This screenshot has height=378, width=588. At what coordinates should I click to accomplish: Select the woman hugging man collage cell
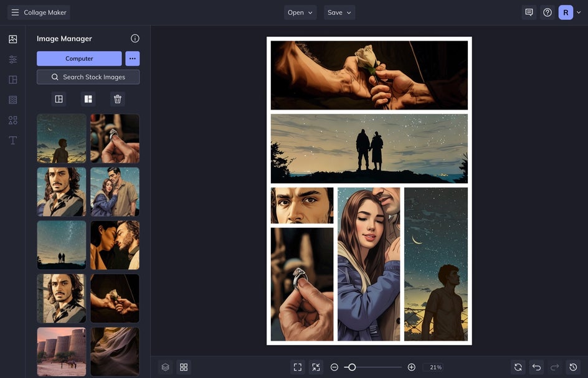[369, 264]
